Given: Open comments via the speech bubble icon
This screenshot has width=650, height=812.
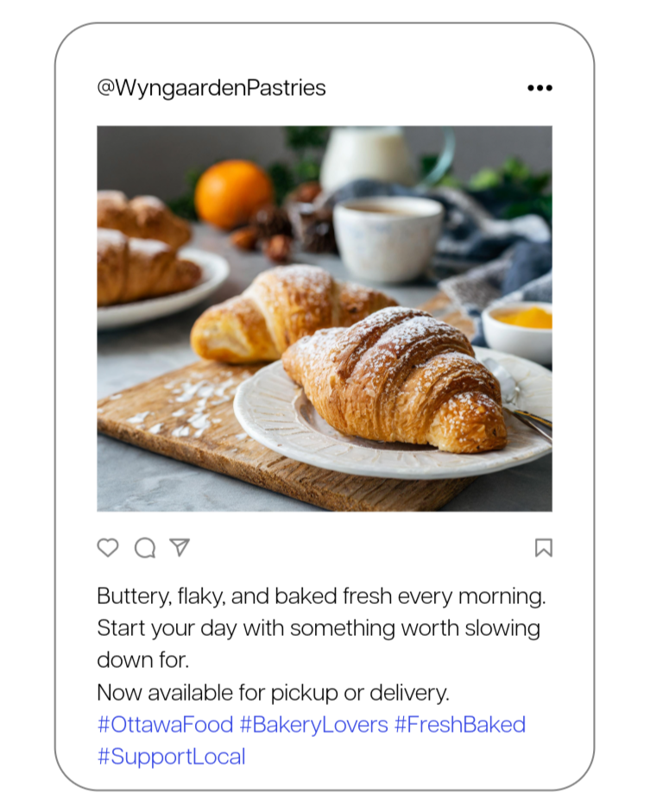Looking at the screenshot, I should (145, 547).
